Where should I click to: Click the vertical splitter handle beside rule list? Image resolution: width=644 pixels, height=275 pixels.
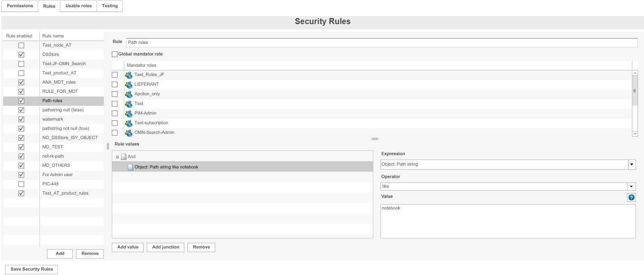point(108,147)
